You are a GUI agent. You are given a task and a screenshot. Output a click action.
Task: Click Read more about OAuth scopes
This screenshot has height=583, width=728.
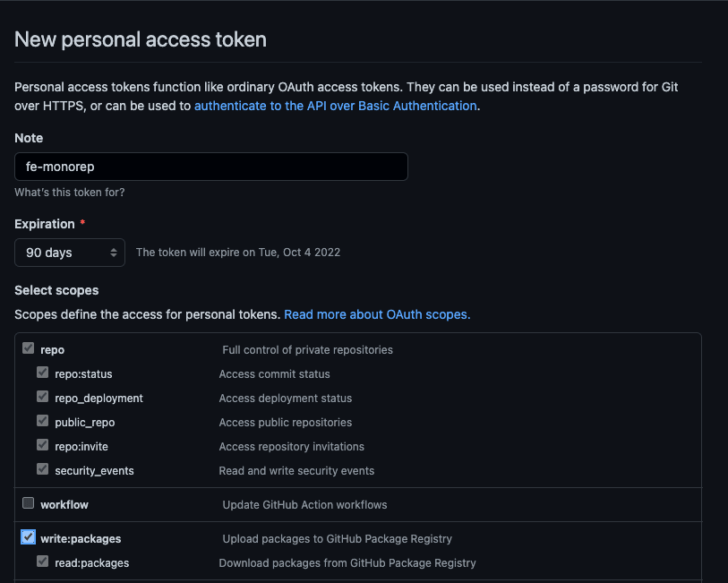[376, 314]
